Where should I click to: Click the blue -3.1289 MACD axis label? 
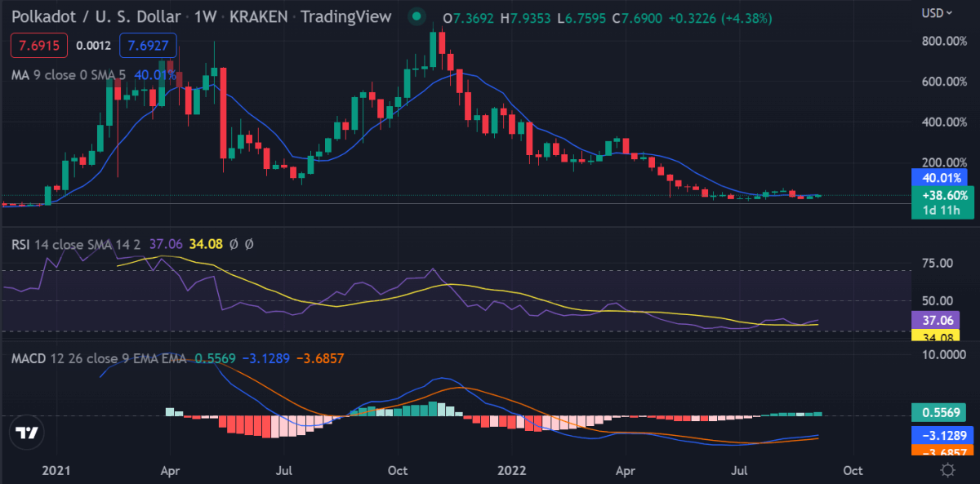pyautogui.click(x=938, y=436)
